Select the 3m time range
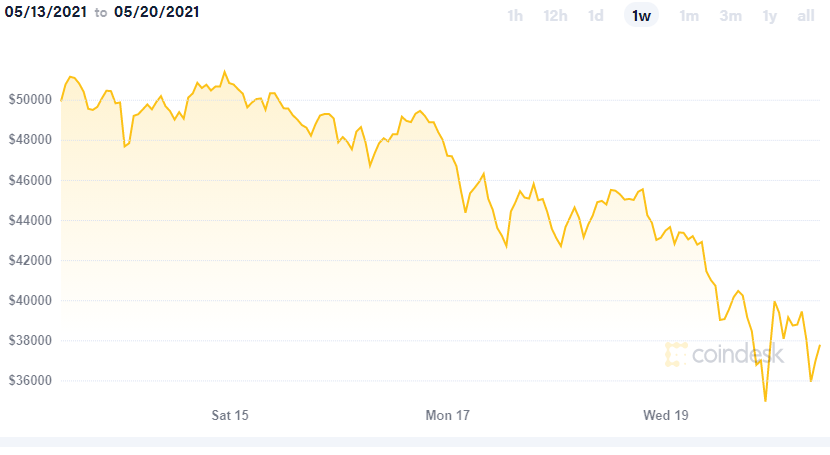Viewport: 830px width, 455px height. click(x=730, y=15)
